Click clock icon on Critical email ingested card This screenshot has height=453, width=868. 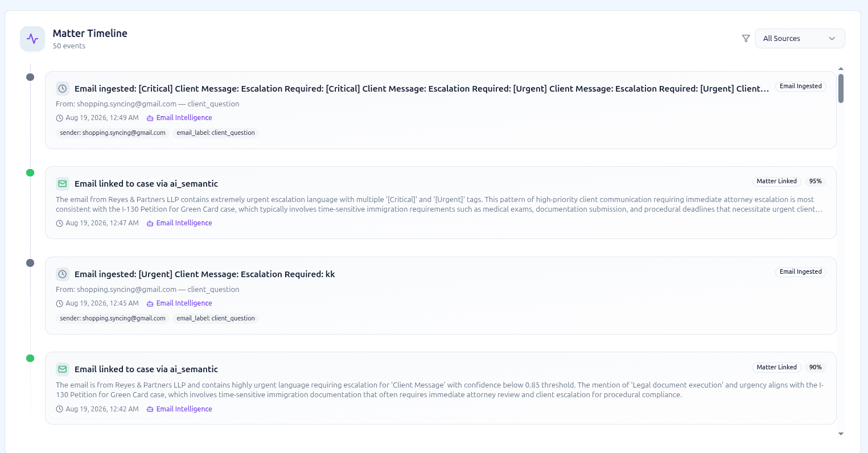pyautogui.click(x=63, y=88)
